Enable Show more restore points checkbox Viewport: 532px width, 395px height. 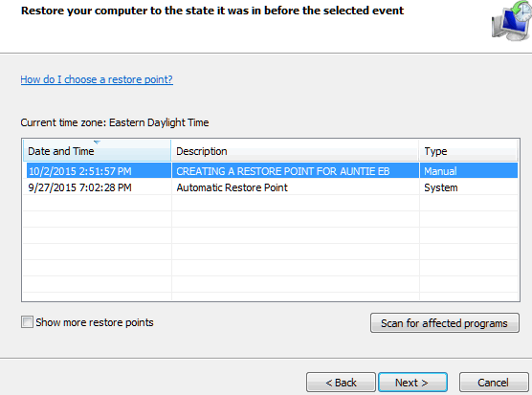[27, 322]
